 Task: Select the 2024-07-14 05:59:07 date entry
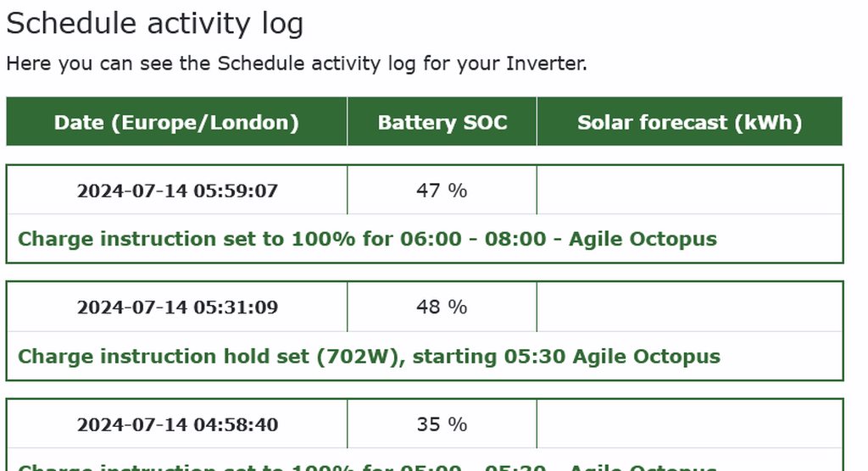[x=177, y=191]
